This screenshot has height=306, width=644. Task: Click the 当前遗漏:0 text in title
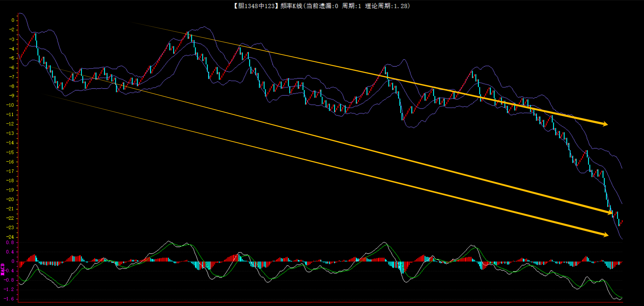[x=322, y=6]
